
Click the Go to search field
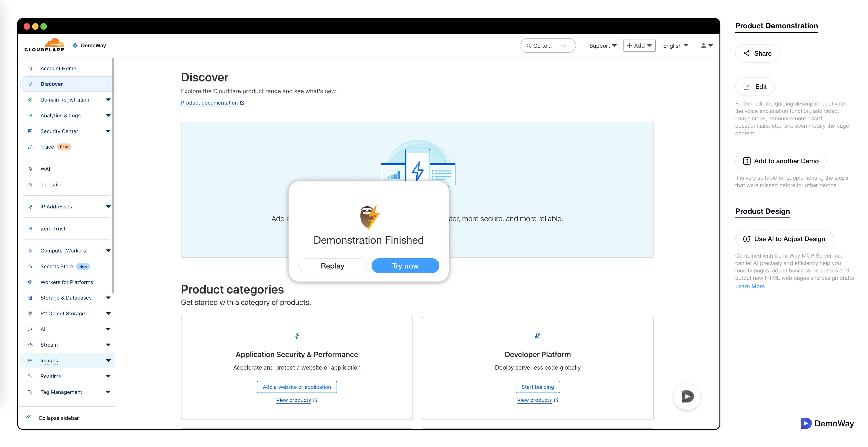[x=547, y=45]
